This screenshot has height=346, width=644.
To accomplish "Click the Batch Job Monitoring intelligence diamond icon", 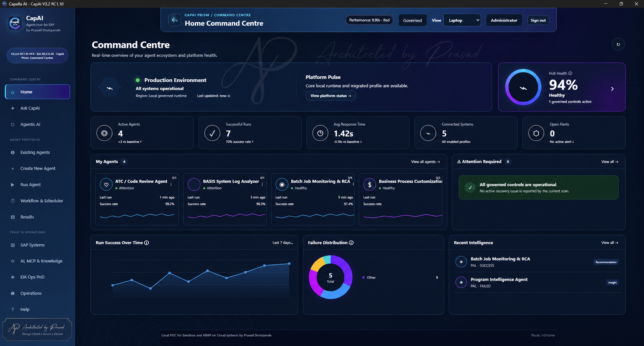I will pyautogui.click(x=461, y=262).
